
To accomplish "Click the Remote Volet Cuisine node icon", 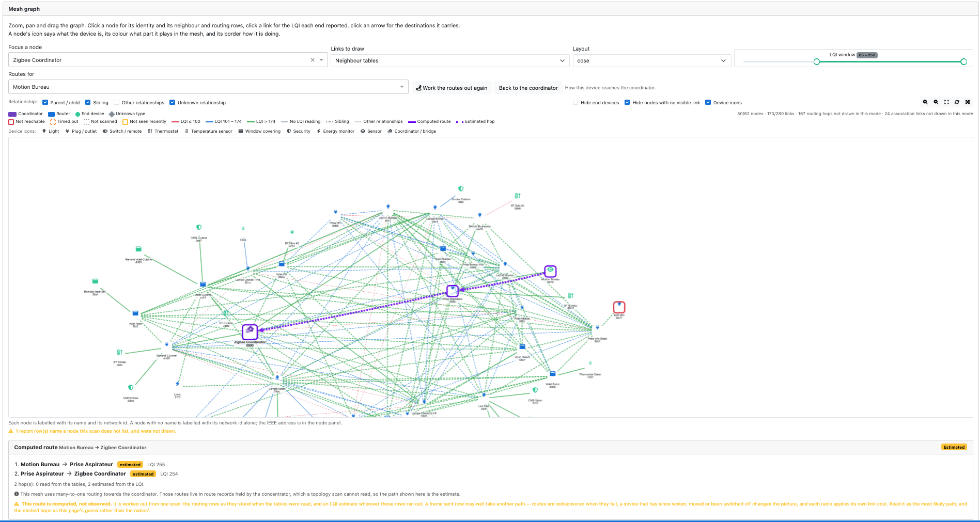I will point(138,249).
